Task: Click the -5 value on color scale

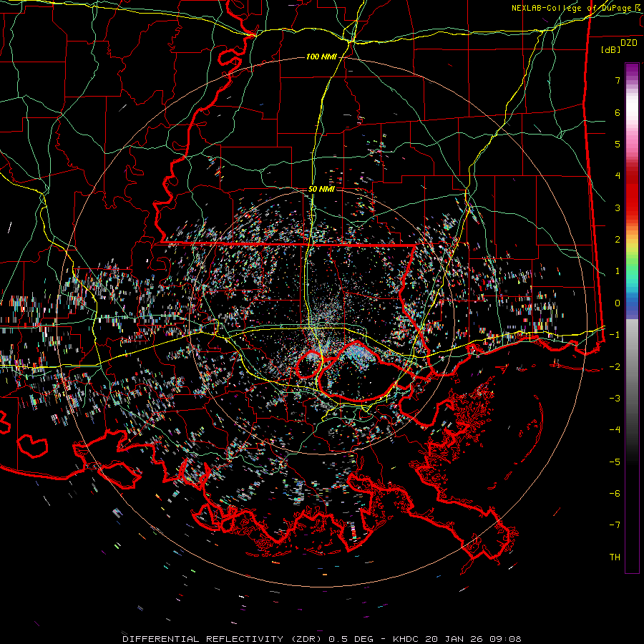Action: tap(615, 462)
